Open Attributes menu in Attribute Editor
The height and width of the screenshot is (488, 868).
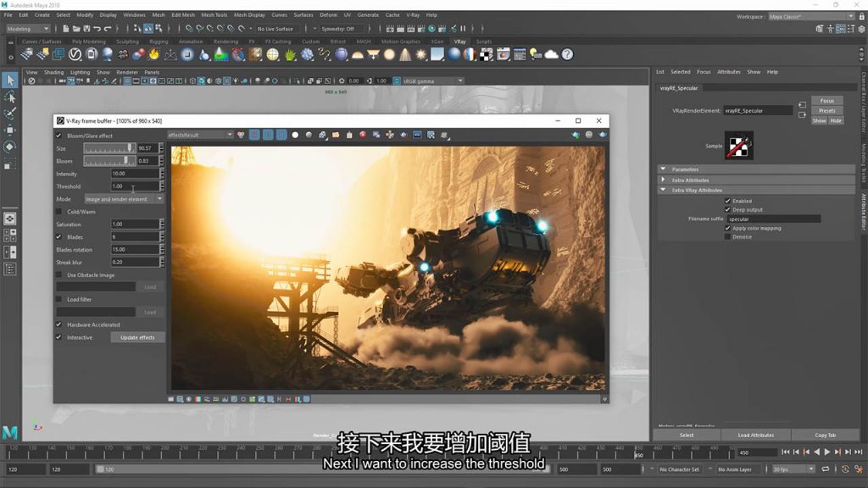coord(728,72)
